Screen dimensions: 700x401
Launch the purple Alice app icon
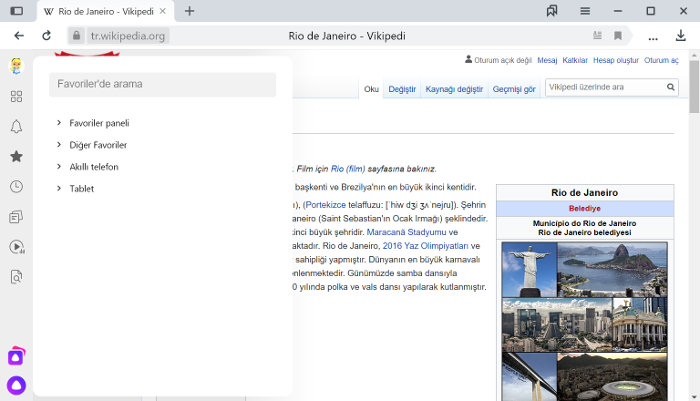[x=17, y=356]
